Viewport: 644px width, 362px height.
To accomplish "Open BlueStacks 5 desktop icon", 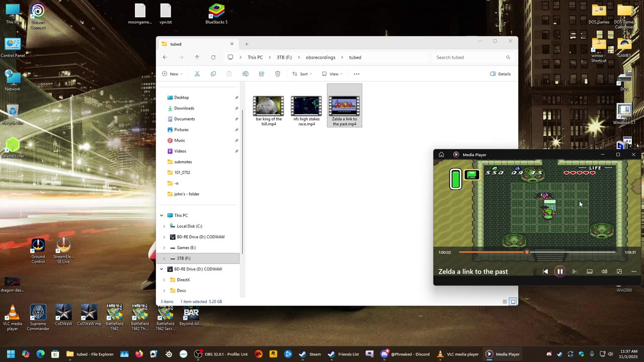I will (x=216, y=14).
